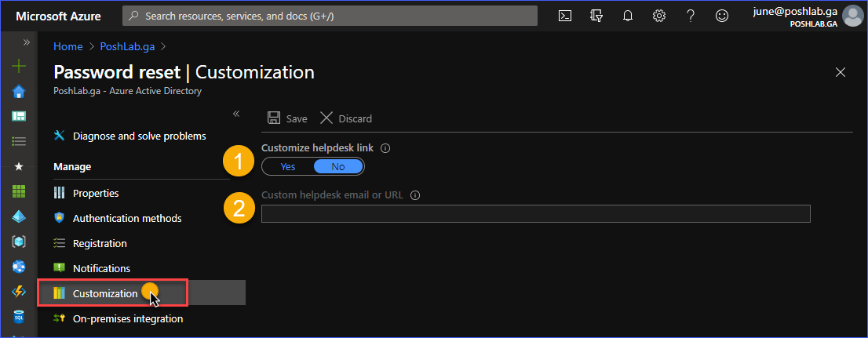
Task: Click the Save button
Action: [x=286, y=118]
